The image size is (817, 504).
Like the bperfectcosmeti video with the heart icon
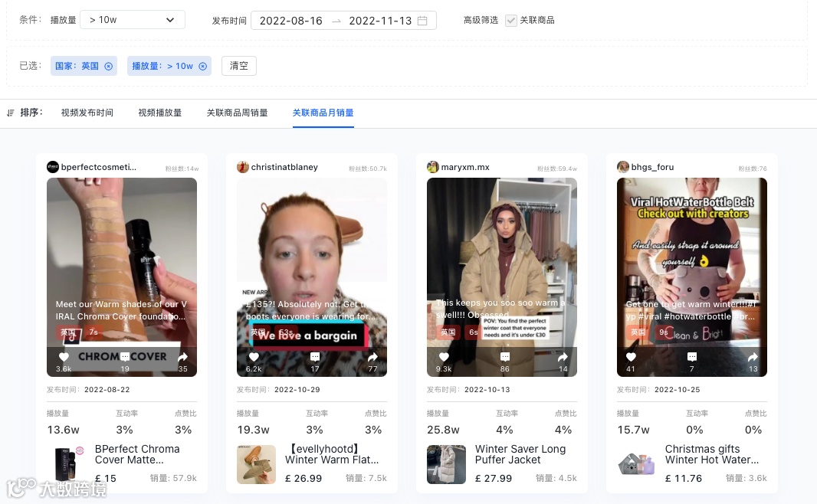(64, 357)
